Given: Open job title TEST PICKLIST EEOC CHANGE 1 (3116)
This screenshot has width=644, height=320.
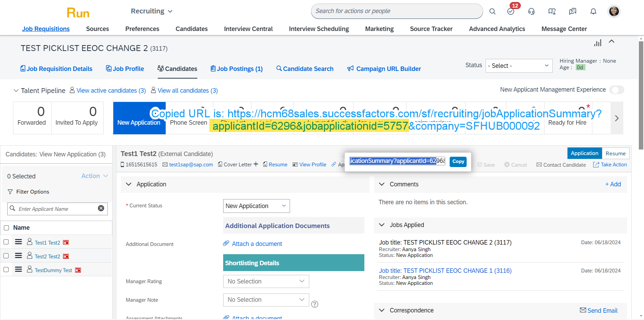Looking at the screenshot, I should (445, 271).
